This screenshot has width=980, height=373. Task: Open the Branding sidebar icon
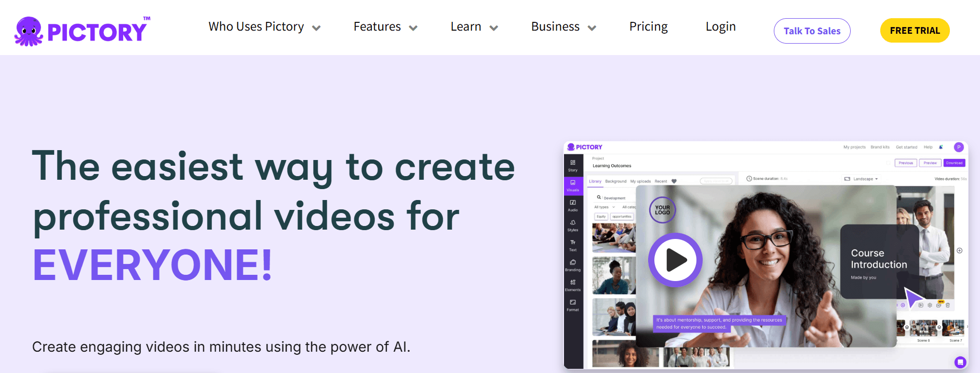click(x=573, y=265)
